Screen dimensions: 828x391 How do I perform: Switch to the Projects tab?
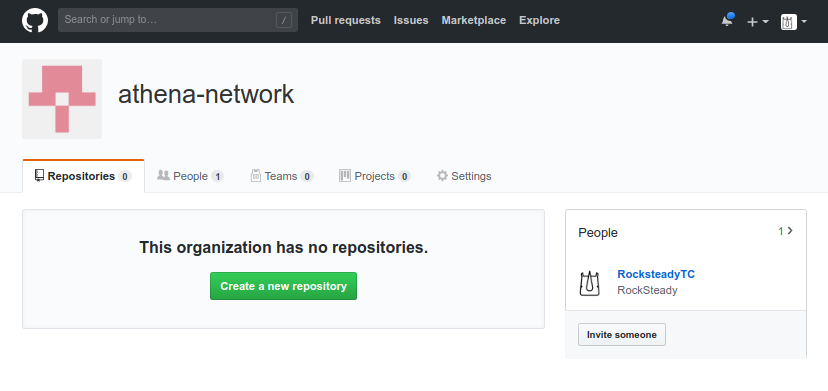click(374, 176)
